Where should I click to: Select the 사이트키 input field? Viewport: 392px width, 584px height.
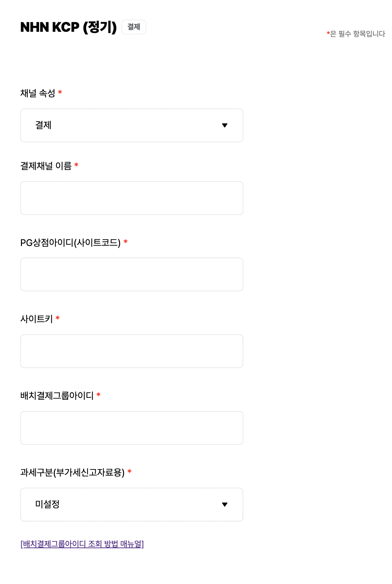click(x=132, y=351)
